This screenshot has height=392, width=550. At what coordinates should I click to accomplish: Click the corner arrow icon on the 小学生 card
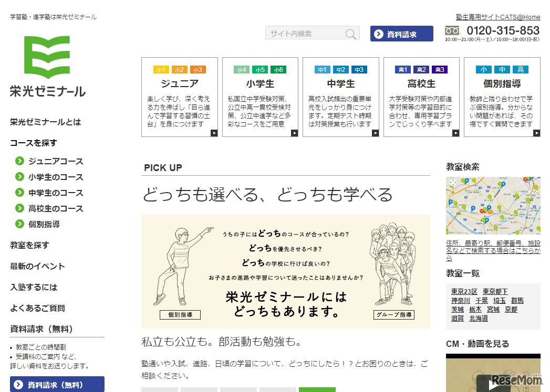coord(294,133)
